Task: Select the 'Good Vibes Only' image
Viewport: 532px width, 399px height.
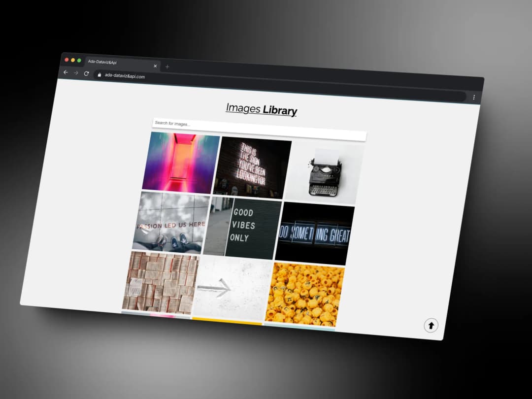Action: pyautogui.click(x=244, y=228)
